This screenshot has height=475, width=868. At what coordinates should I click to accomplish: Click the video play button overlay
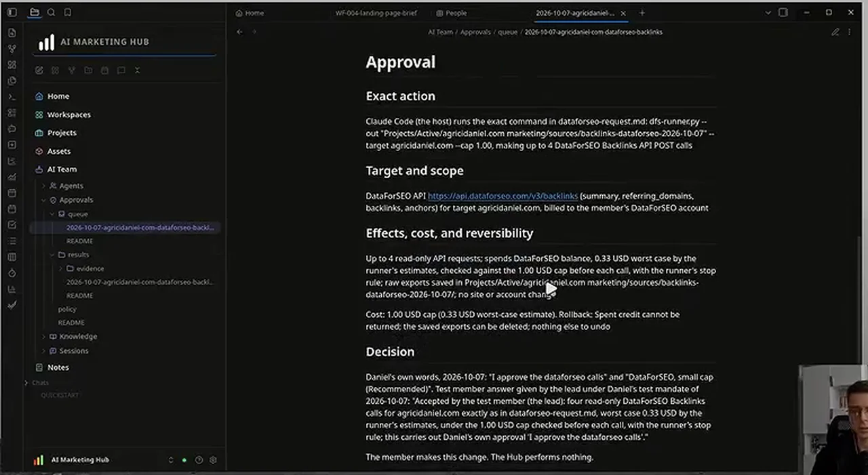[551, 289]
